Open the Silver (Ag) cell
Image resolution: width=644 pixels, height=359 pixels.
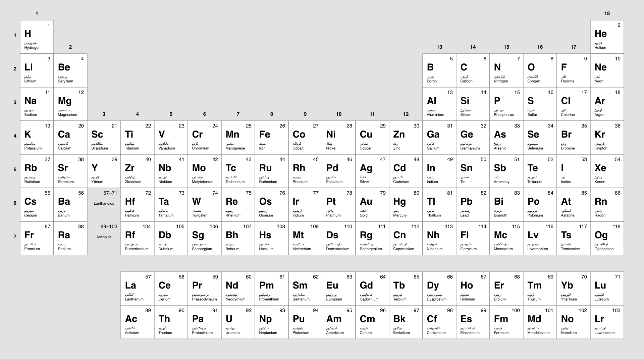(x=372, y=171)
